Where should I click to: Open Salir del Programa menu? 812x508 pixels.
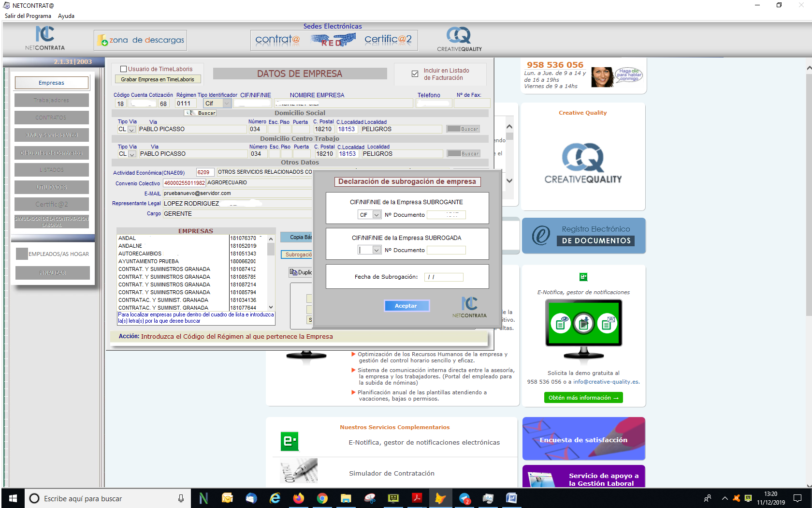pyautogui.click(x=28, y=16)
